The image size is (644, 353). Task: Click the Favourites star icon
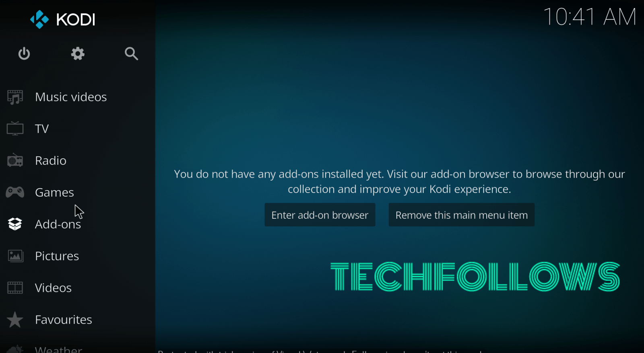(x=15, y=320)
